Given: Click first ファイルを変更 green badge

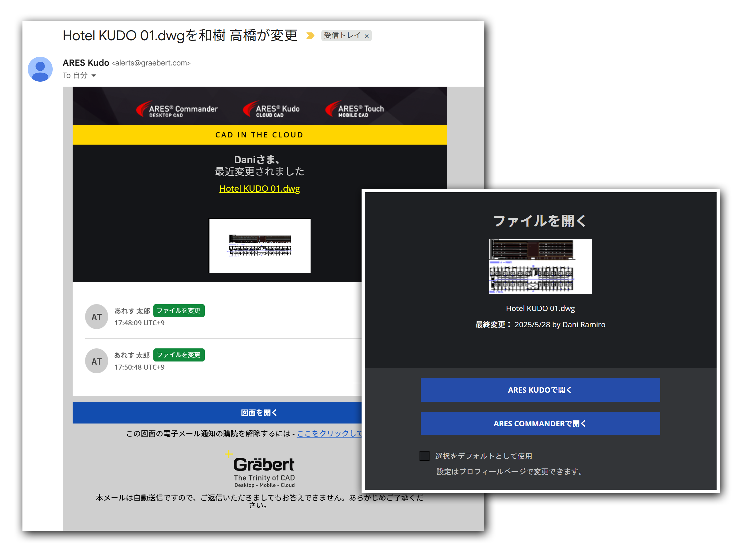Looking at the screenshot, I should [x=179, y=310].
